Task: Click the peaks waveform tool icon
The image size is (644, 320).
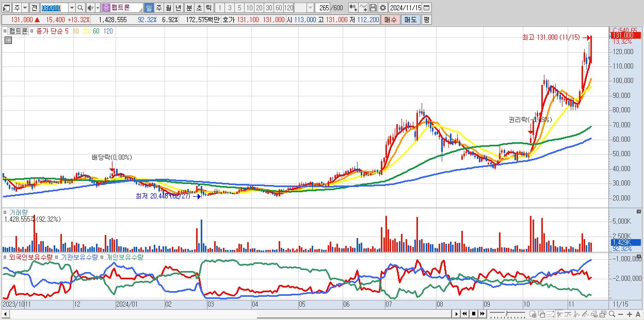Action: 577,314
